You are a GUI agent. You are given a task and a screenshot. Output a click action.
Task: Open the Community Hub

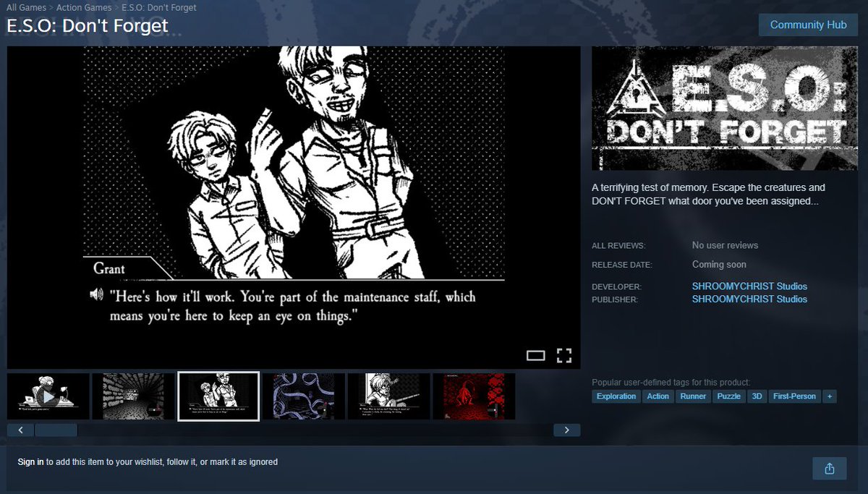[808, 25]
